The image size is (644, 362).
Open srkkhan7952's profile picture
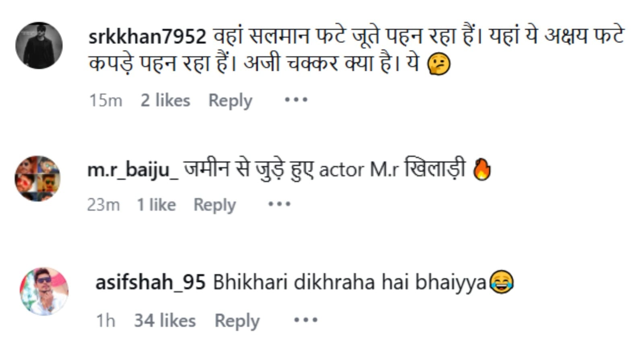coord(39,45)
